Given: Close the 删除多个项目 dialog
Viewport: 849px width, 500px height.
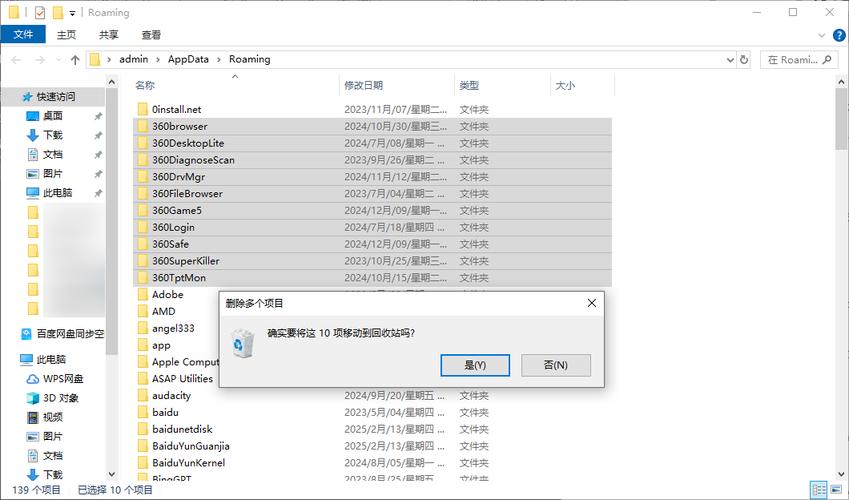Looking at the screenshot, I should click(x=592, y=303).
